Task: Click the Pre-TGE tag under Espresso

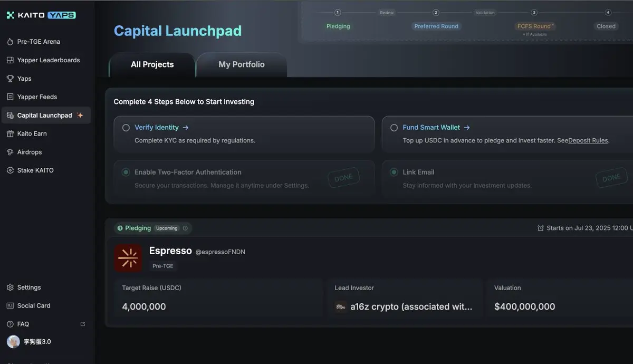Action: [x=163, y=266]
